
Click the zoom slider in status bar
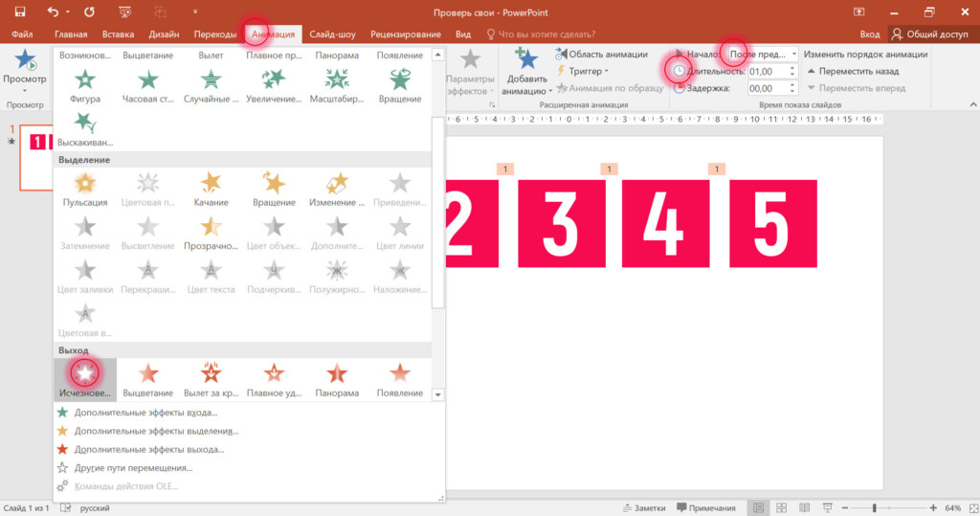pyautogui.click(x=874, y=507)
